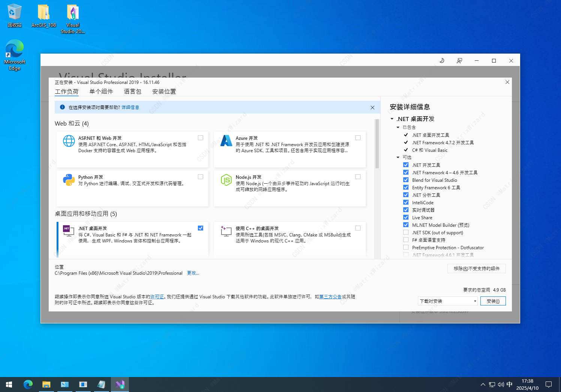Click the volume icon in system tray
The width and height of the screenshot is (561, 392).
(x=501, y=385)
